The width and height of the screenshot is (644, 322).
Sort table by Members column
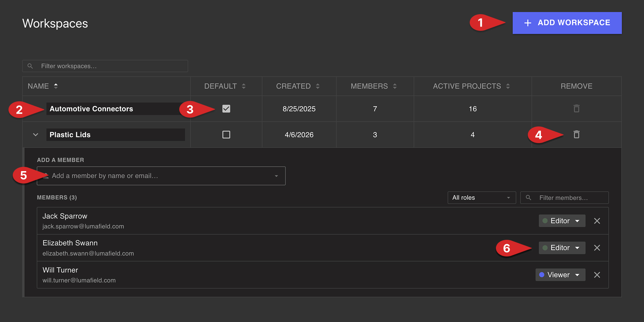tap(374, 86)
